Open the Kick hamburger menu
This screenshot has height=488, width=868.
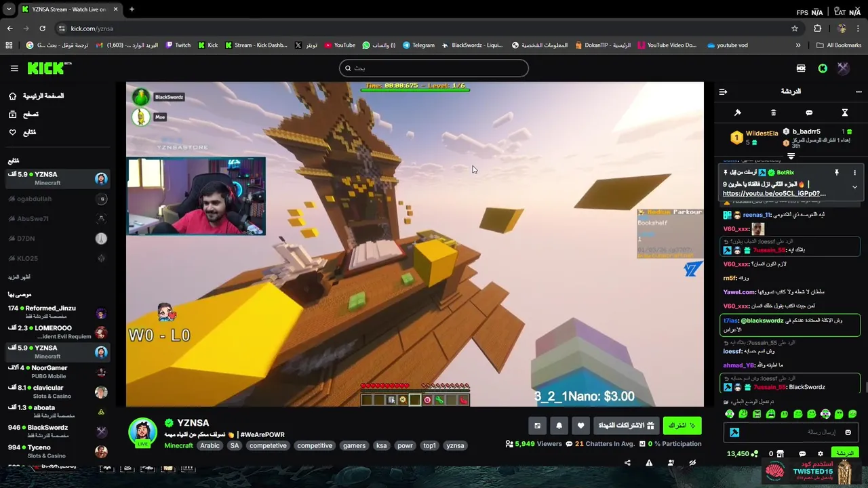tap(14, 68)
